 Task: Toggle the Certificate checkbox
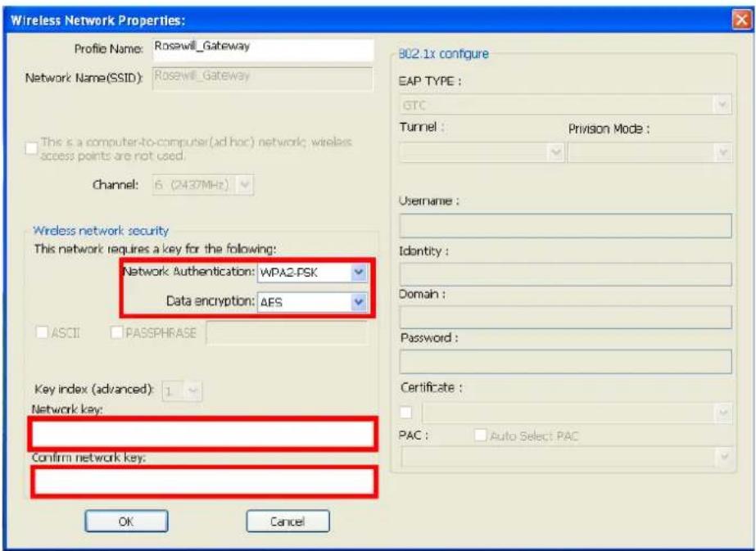[x=406, y=413]
